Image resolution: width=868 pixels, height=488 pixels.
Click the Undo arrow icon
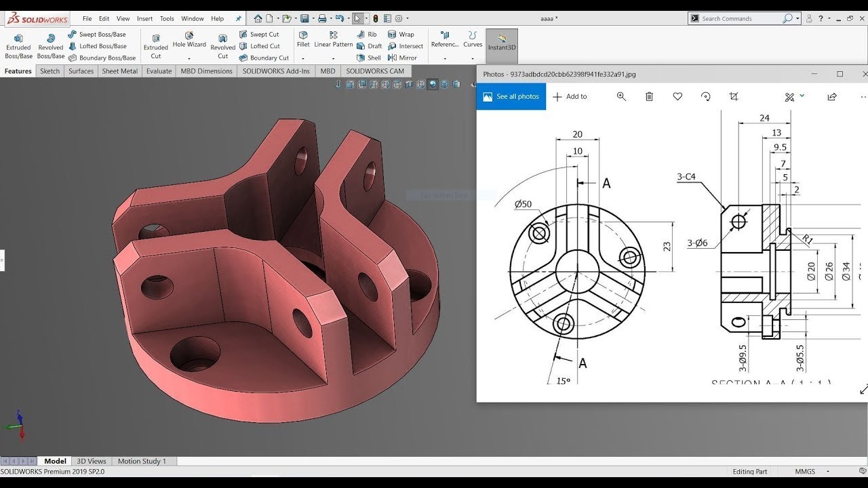339,18
